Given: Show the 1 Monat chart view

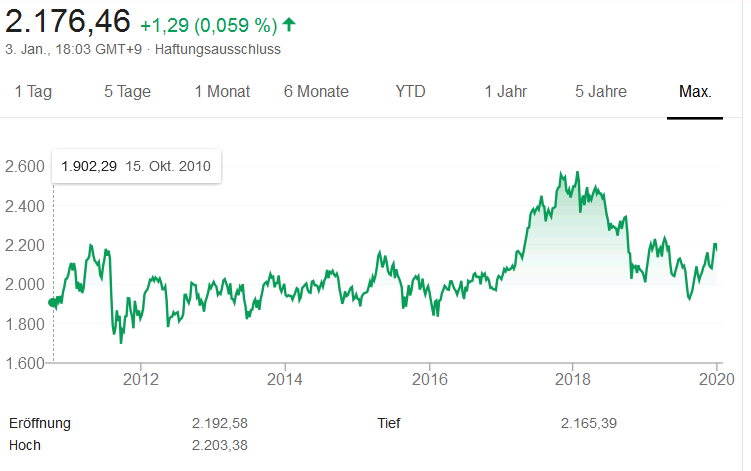Looking at the screenshot, I should [222, 92].
